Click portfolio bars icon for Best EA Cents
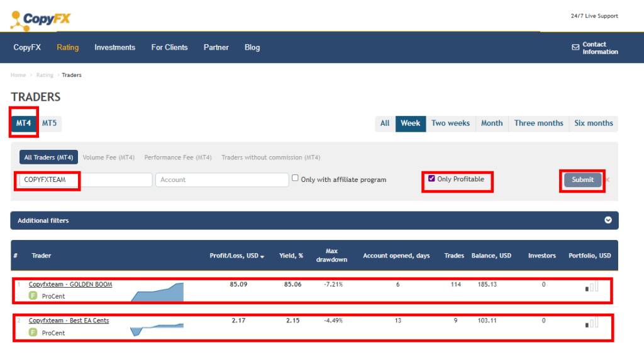Screen dimensions: 644x364 (x=592, y=322)
